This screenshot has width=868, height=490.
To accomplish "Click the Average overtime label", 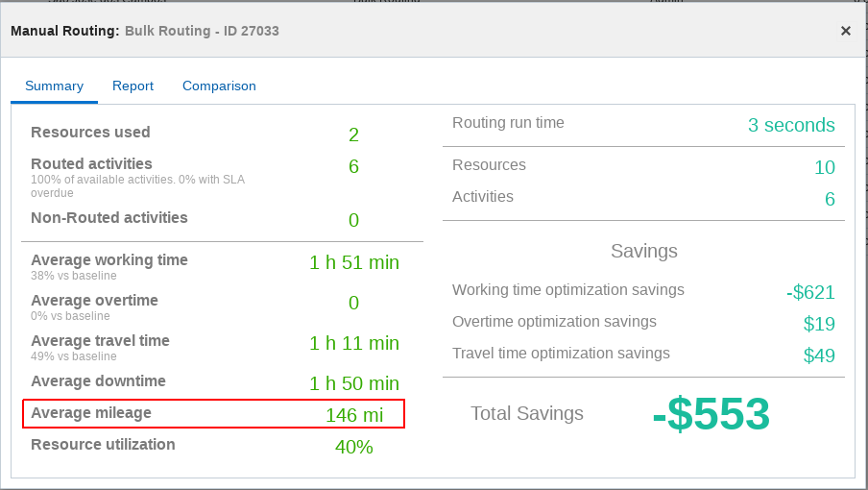I will tap(94, 301).
